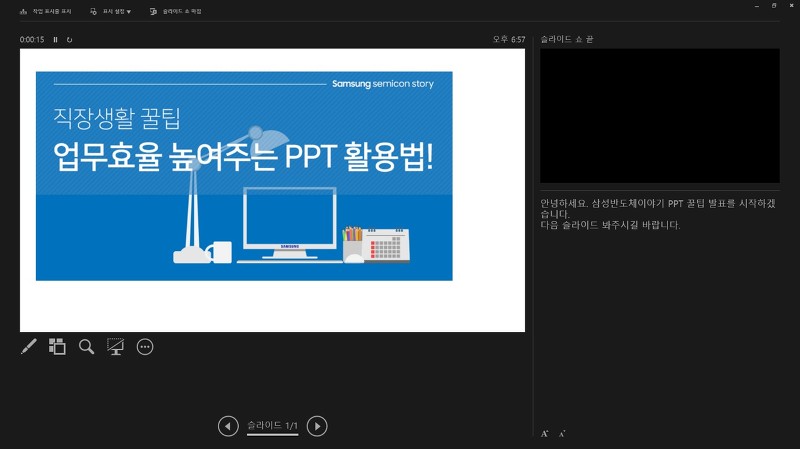
Task: Open See All Slides grid view
Action: 57,346
